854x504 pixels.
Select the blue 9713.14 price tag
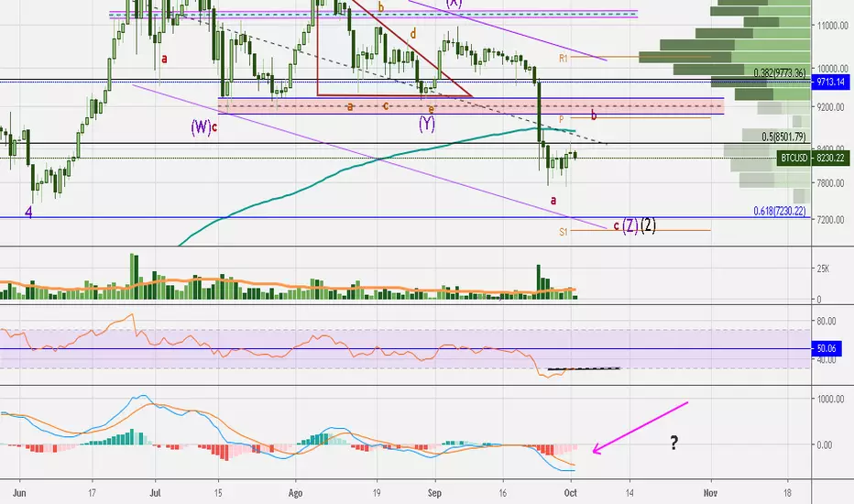(x=830, y=82)
